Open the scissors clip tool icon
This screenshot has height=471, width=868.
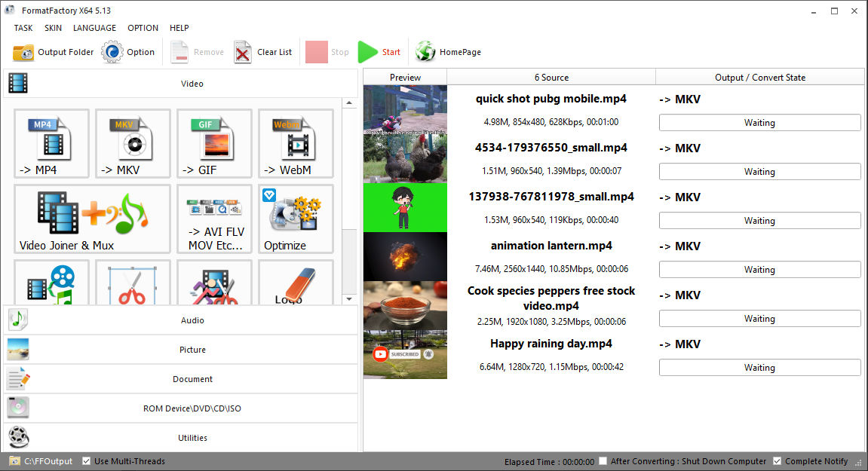click(x=133, y=283)
